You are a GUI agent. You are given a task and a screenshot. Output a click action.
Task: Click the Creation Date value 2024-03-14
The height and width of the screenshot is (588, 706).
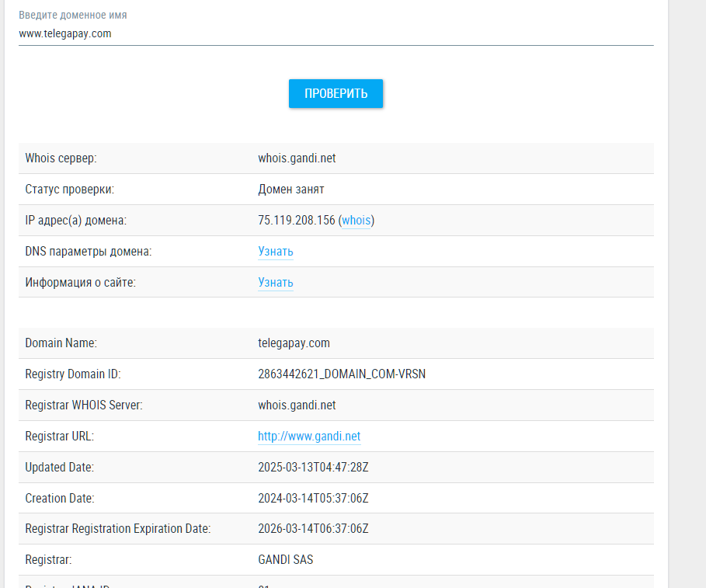(x=312, y=499)
